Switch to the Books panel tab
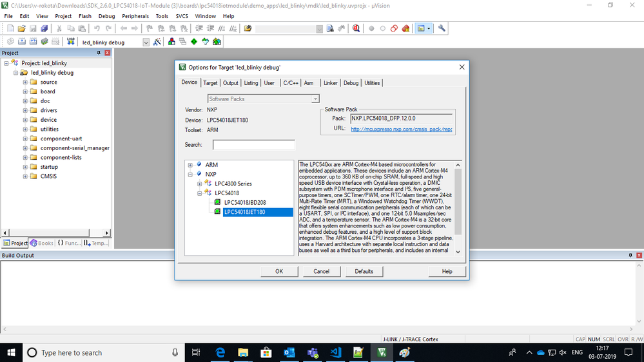 [x=41, y=243]
